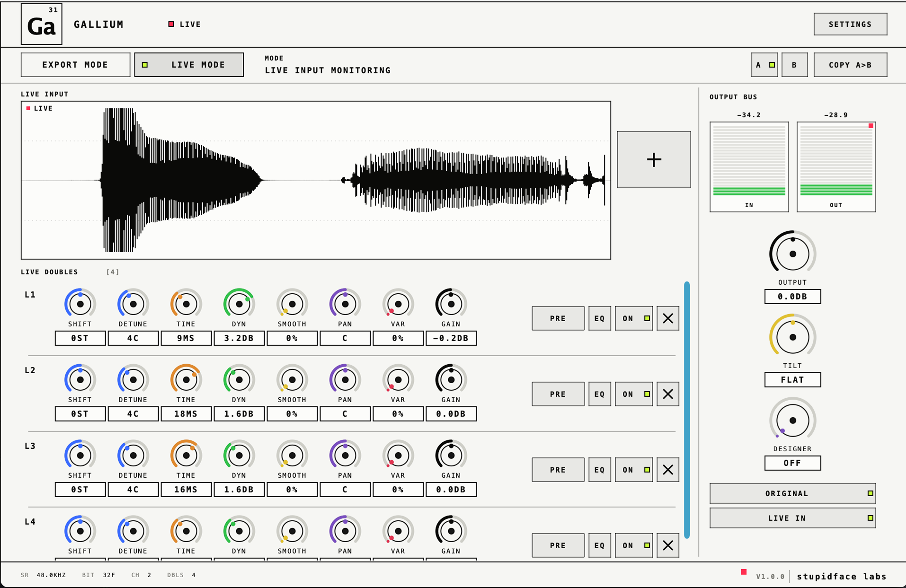Toggle L4 ON switch
The image size is (906, 588).
tap(634, 545)
